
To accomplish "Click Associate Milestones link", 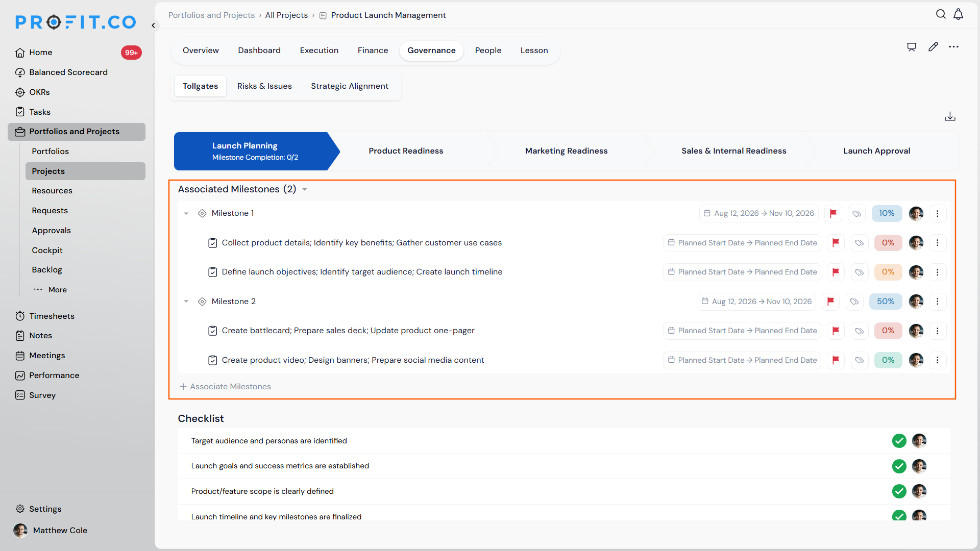I will point(225,387).
